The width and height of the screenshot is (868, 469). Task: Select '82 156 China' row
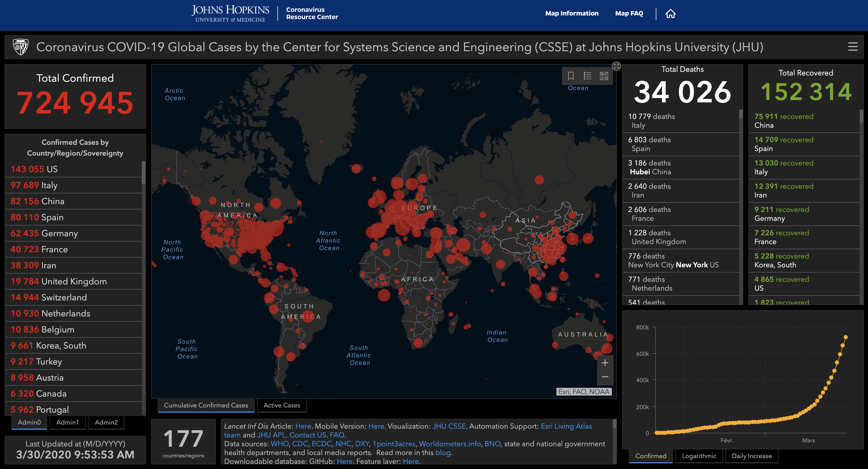tap(73, 201)
